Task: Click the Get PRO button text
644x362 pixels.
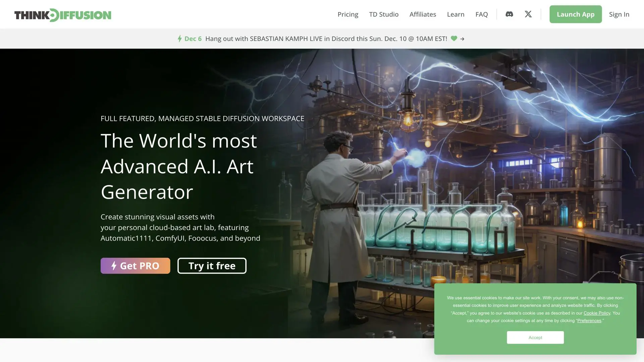Action: (140, 266)
